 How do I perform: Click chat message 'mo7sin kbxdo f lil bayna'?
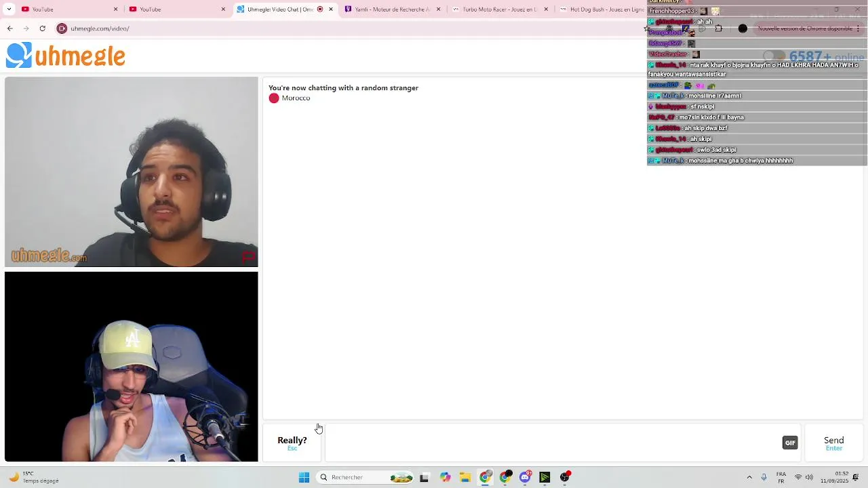pyautogui.click(x=711, y=117)
